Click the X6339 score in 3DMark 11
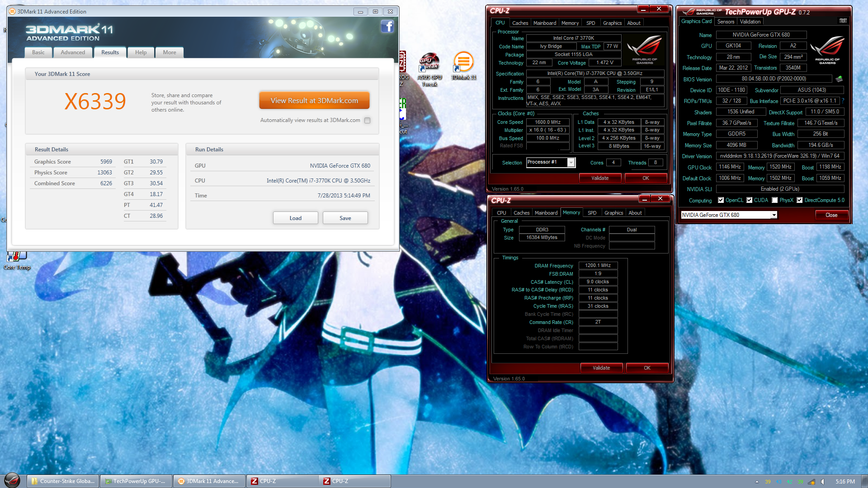The width and height of the screenshot is (868, 488). pos(95,101)
